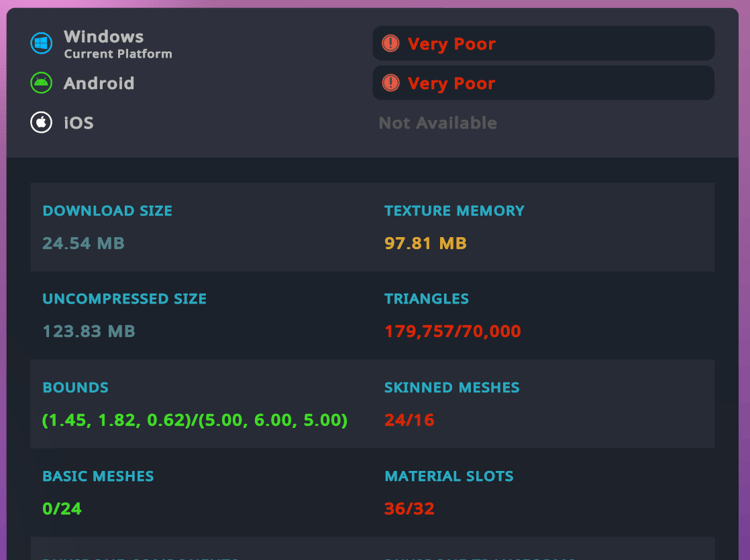
Task: Click the Triangles 179,757/70,000 value
Action: [x=452, y=331]
